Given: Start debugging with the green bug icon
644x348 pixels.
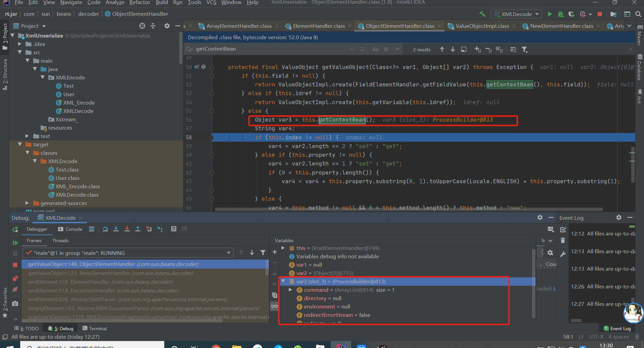Looking at the screenshot, I should tap(560, 14).
